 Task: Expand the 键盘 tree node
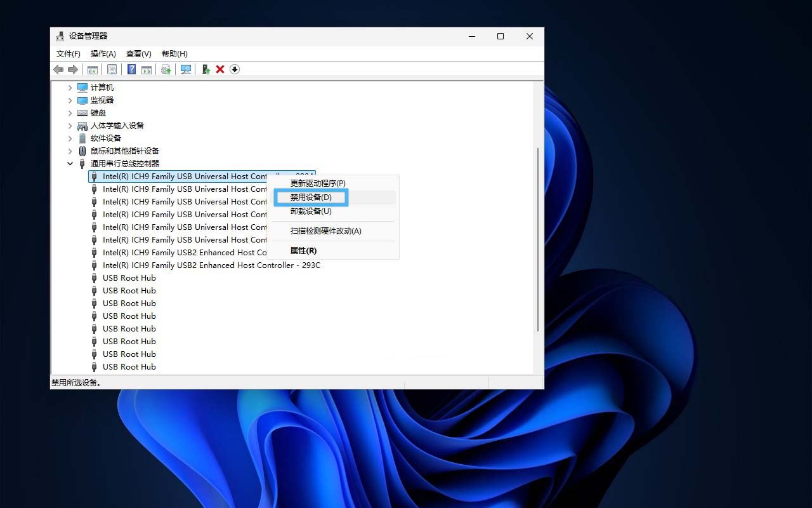[70, 112]
